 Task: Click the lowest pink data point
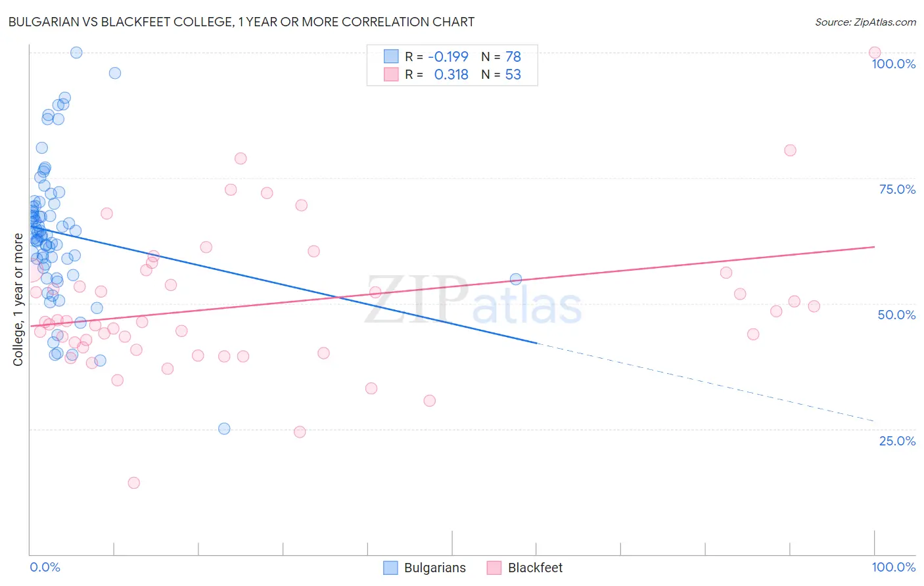[x=133, y=483]
